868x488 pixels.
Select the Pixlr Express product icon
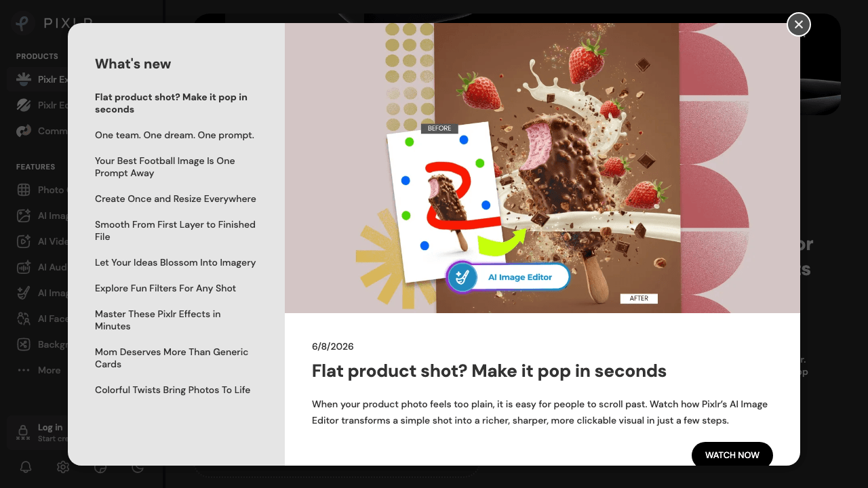click(x=24, y=79)
